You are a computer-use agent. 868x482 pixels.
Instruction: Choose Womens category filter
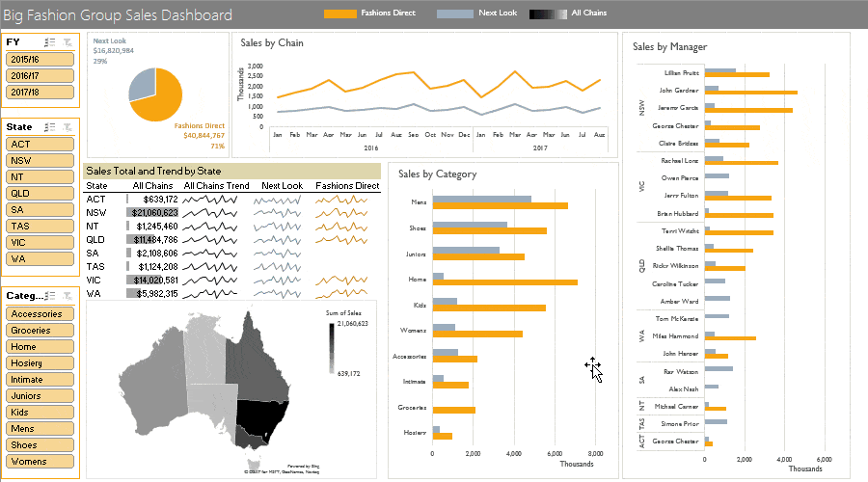(x=40, y=461)
